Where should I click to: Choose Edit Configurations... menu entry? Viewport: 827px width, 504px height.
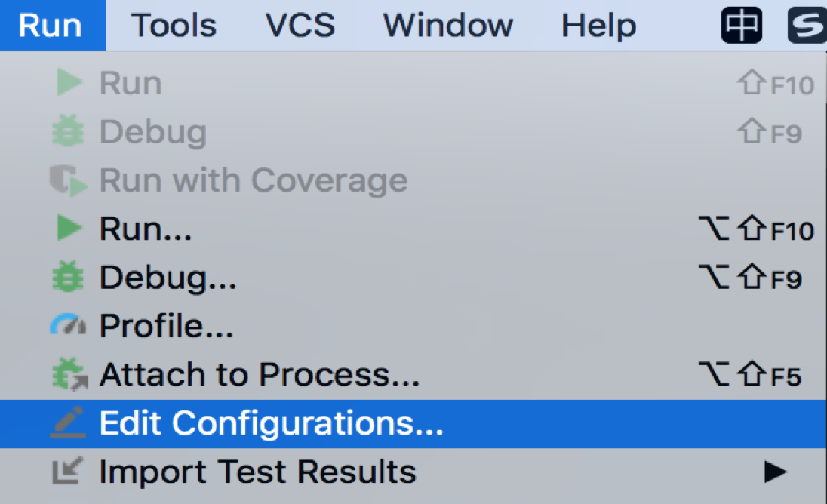[x=413, y=424]
